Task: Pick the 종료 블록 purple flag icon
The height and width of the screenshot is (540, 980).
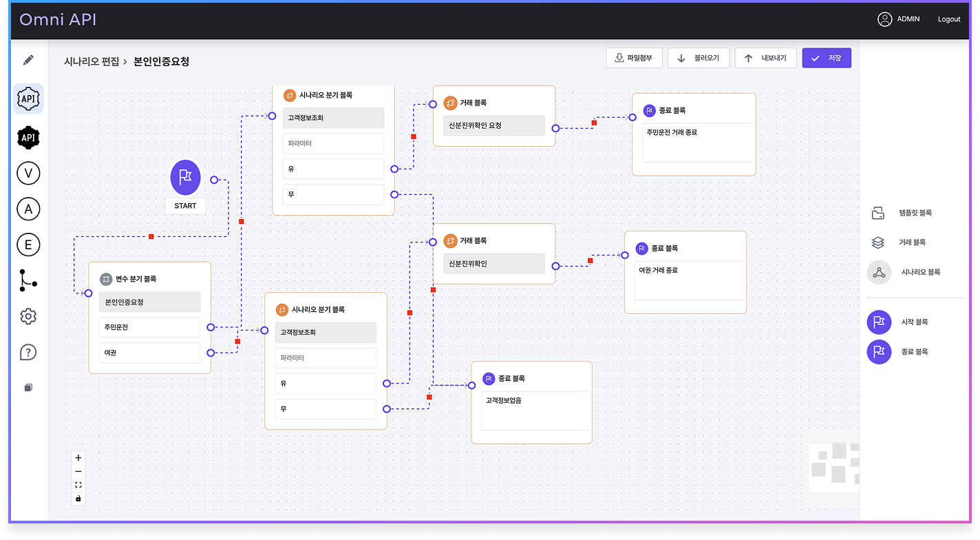Action: point(879,351)
